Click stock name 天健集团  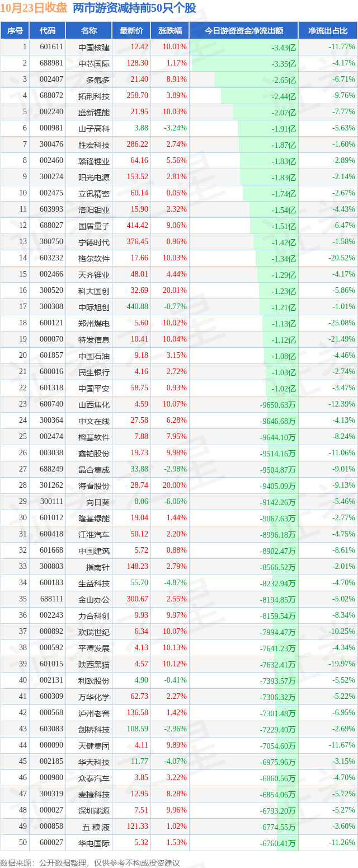pos(94,745)
